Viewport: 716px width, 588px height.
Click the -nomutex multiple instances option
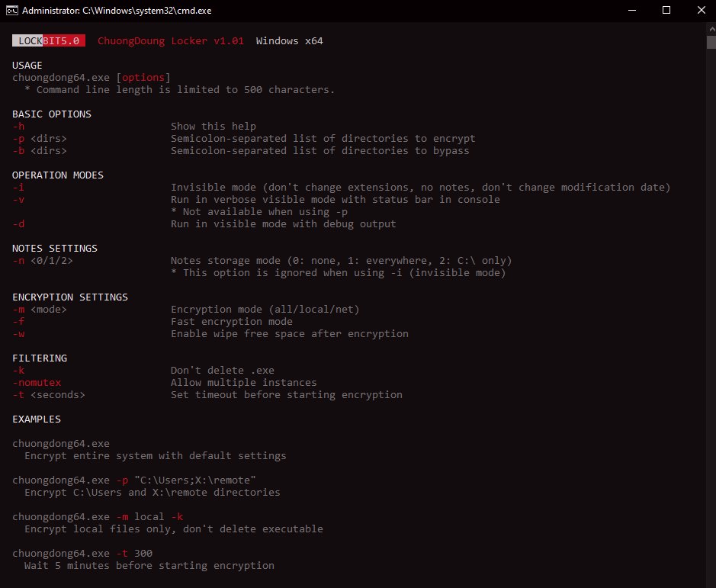pos(36,382)
